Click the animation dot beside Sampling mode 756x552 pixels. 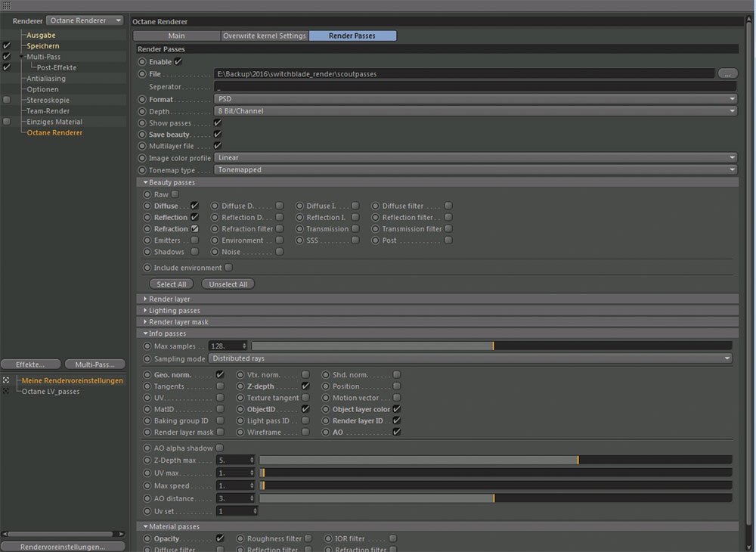(x=147, y=358)
